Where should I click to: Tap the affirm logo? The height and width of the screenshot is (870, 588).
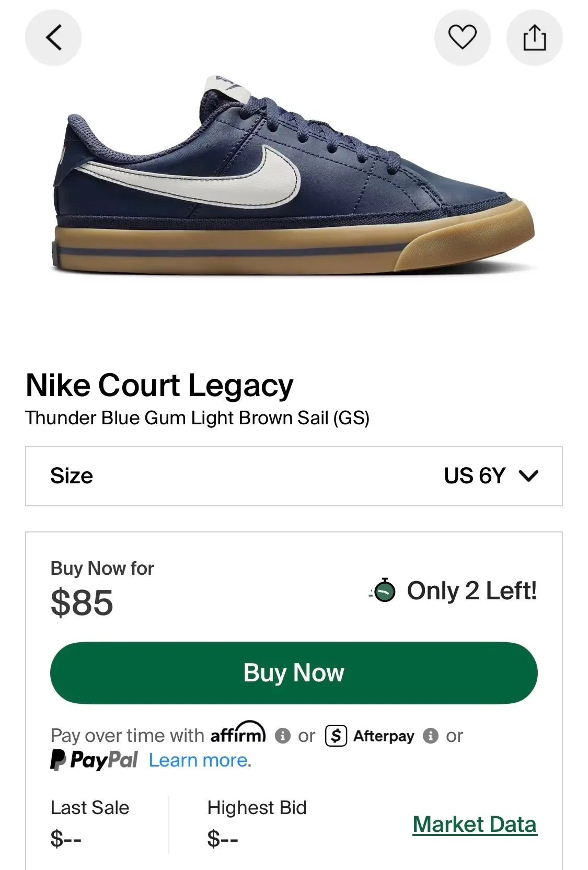238,733
